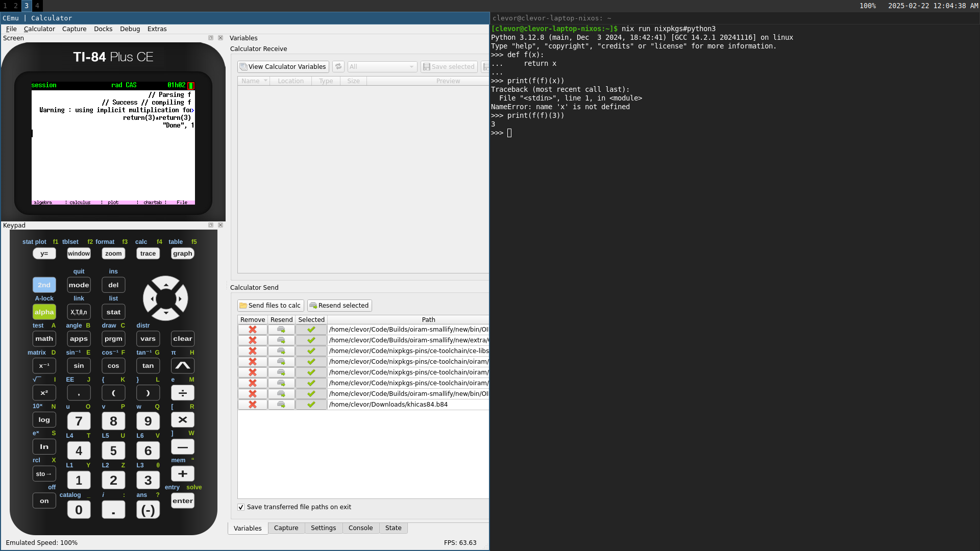Tap the left arrow on the d-pad

152,298
